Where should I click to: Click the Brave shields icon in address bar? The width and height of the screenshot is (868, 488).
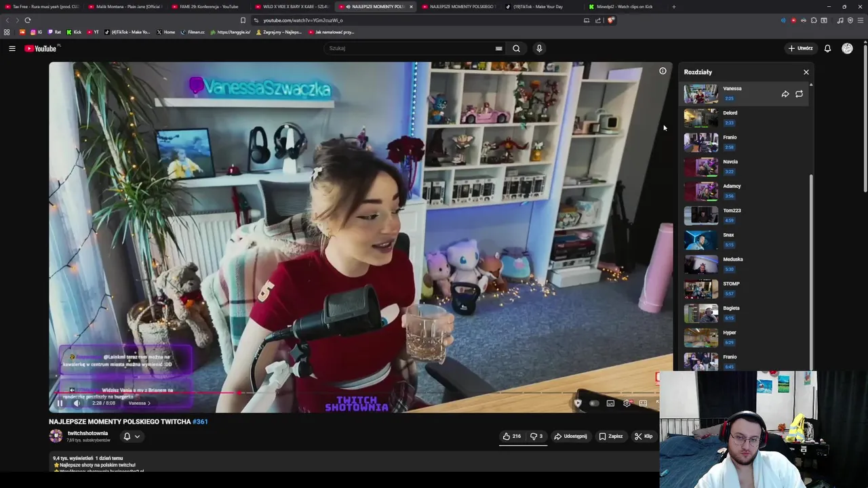[x=610, y=20]
